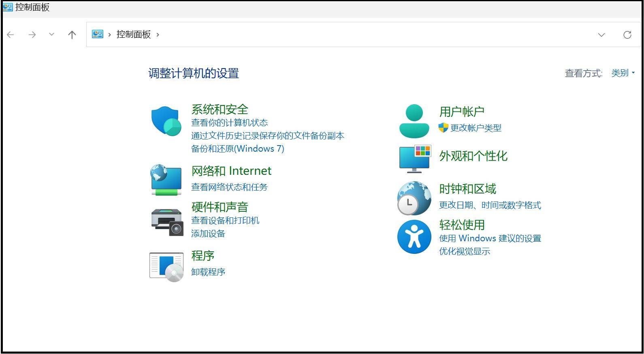Expand the chevron after 控制面板 in address bar
Image resolution: width=644 pixels, height=354 pixels.
click(158, 34)
